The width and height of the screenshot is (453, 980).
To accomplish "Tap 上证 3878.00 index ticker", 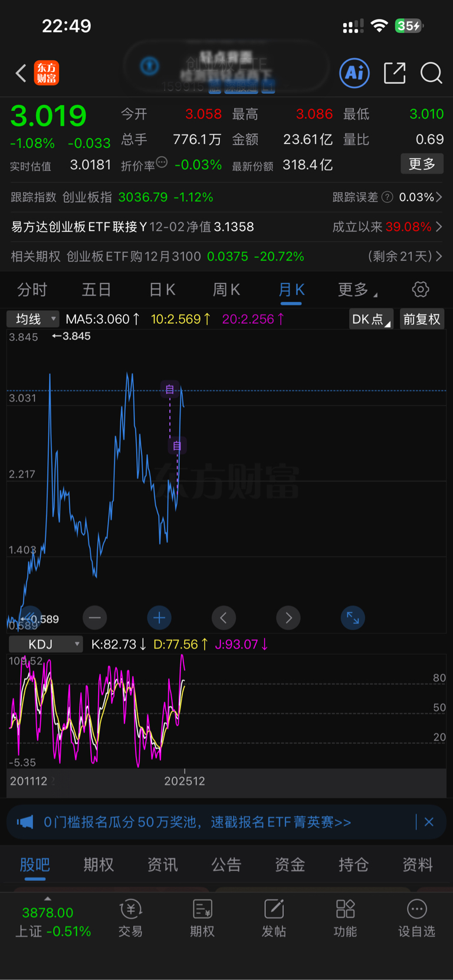I will click(x=52, y=922).
